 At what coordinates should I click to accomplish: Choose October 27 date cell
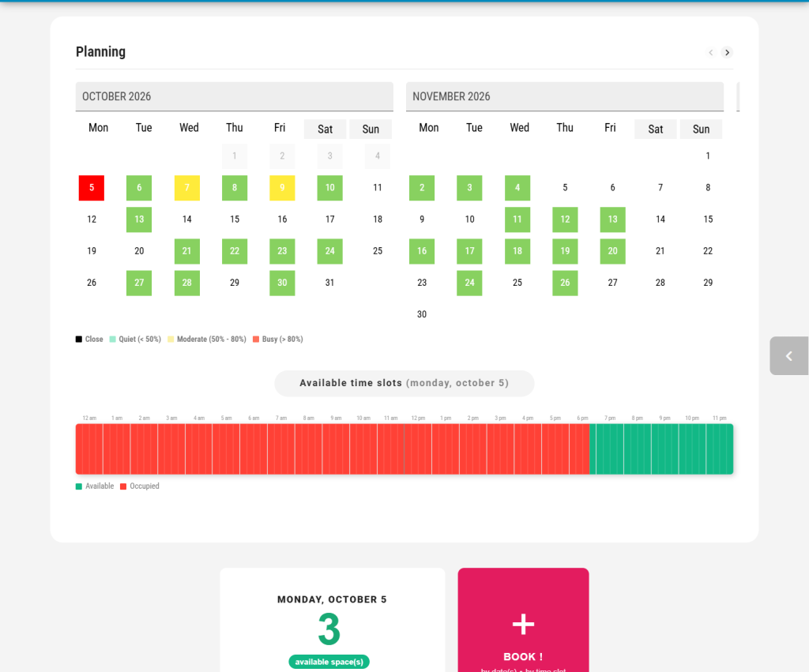pyautogui.click(x=139, y=283)
